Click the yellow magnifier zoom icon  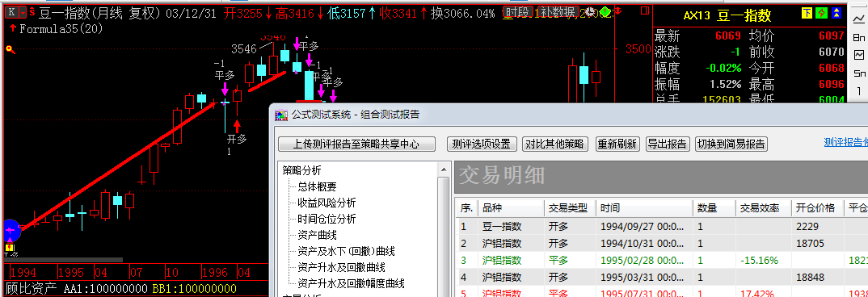coord(10,50)
